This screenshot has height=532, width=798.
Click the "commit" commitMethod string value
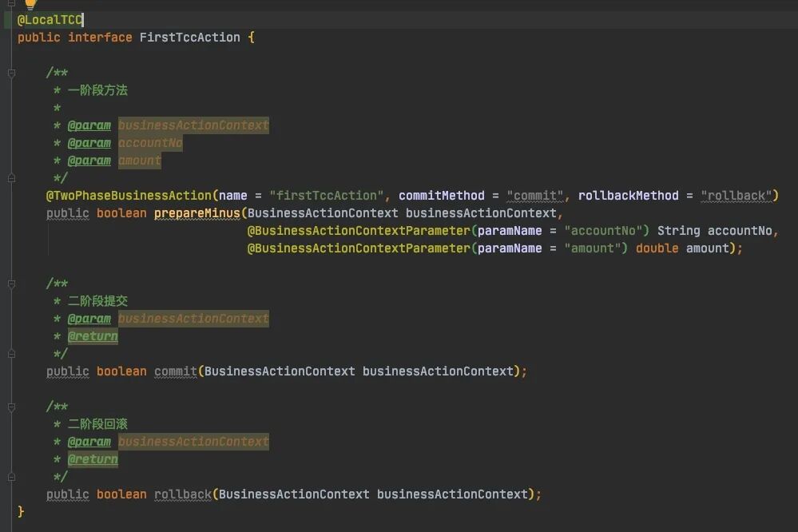pyautogui.click(x=535, y=196)
